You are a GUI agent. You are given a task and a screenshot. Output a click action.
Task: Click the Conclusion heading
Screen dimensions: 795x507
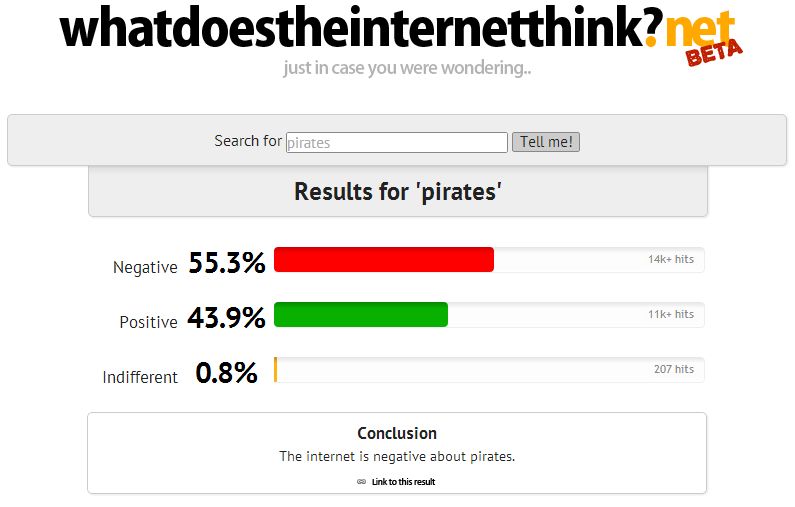click(397, 433)
